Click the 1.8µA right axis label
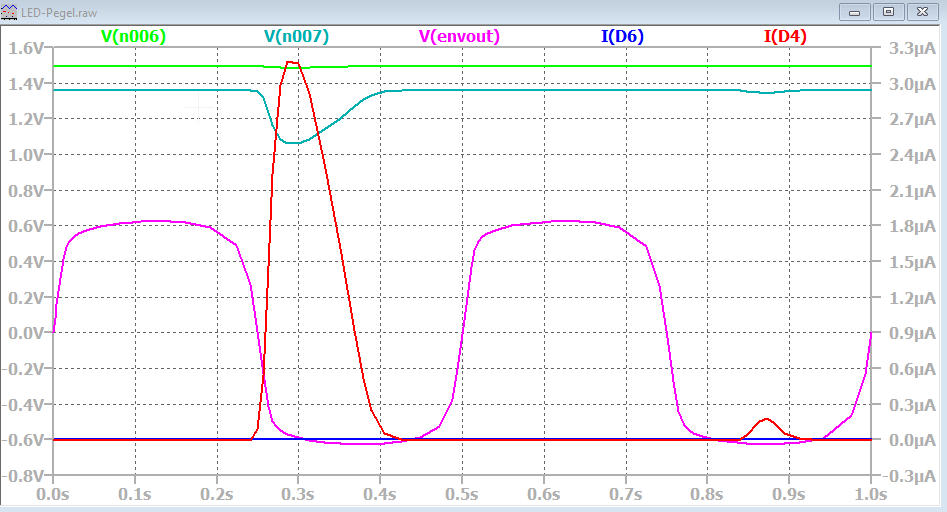The image size is (947, 512). (912, 226)
